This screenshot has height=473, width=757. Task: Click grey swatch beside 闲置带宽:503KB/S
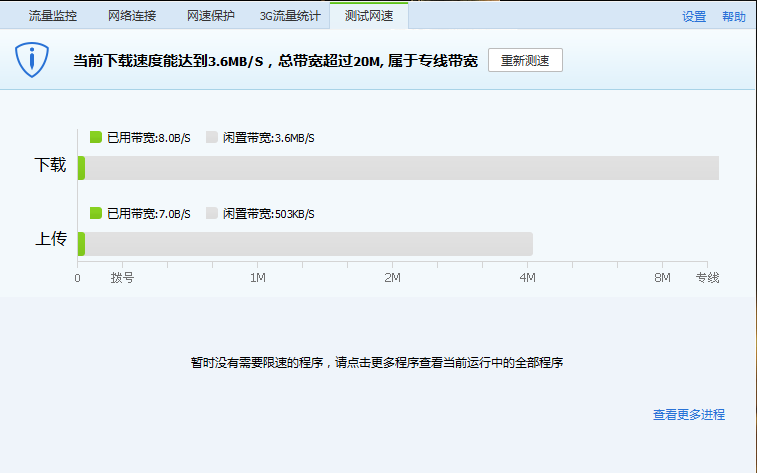click(211, 213)
